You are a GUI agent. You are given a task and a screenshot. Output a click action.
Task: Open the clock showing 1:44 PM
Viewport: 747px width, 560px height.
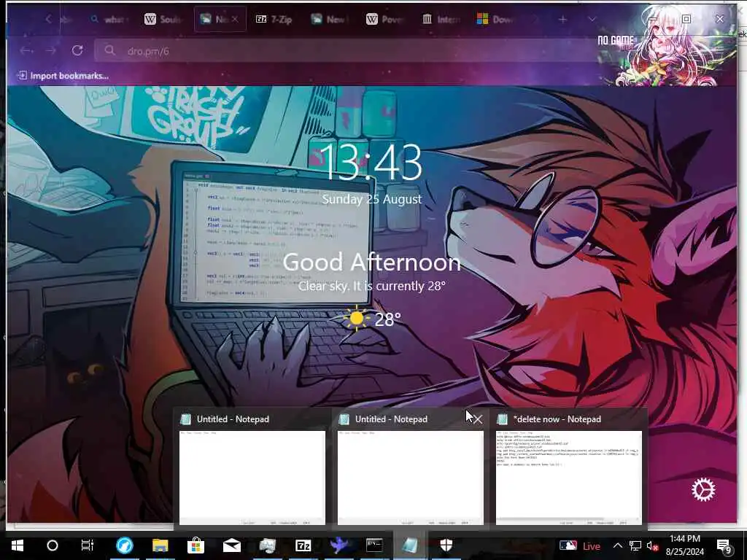684,545
